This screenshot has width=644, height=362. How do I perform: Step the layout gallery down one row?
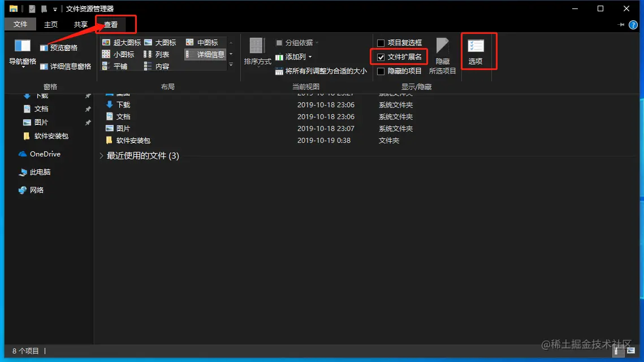[231, 54]
